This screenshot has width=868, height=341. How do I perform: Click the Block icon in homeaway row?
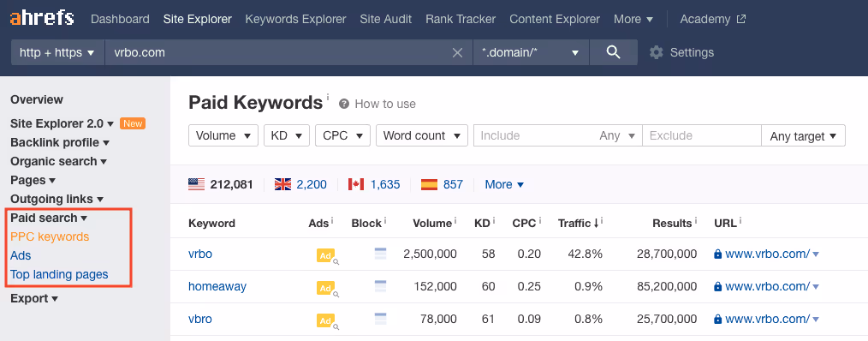(x=380, y=287)
